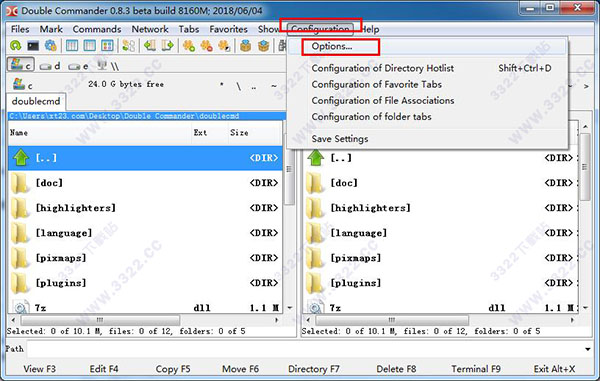Open the Tabs menu
600x381 pixels.
[x=189, y=29]
